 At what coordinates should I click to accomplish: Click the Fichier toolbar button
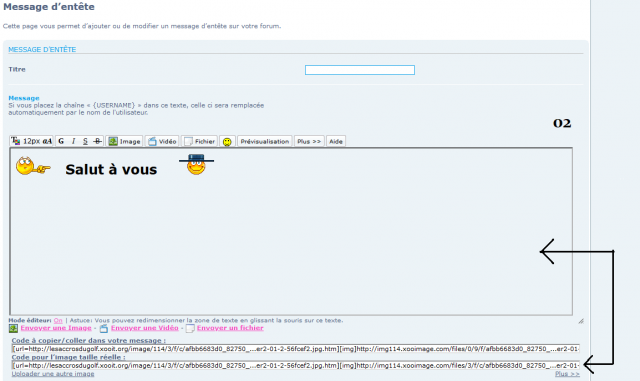[199, 141]
